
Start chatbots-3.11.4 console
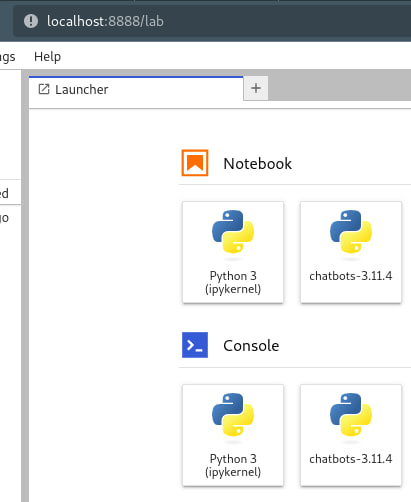(351, 435)
